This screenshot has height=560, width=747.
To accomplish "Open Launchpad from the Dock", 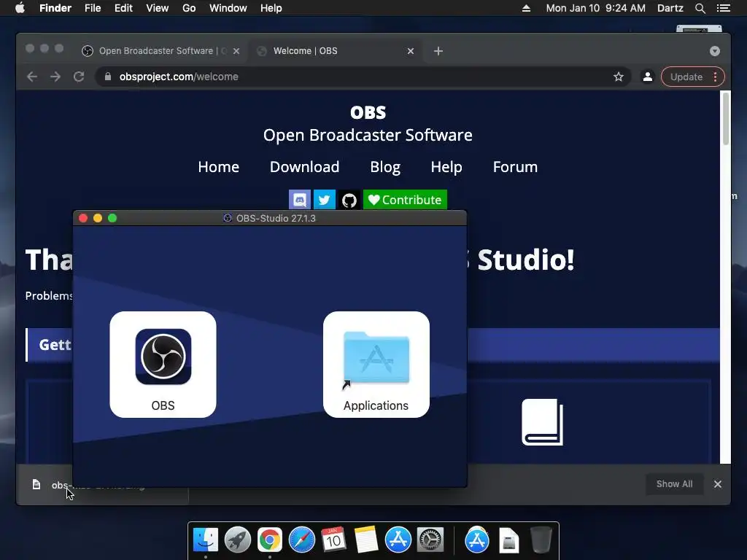I will pyautogui.click(x=237, y=540).
